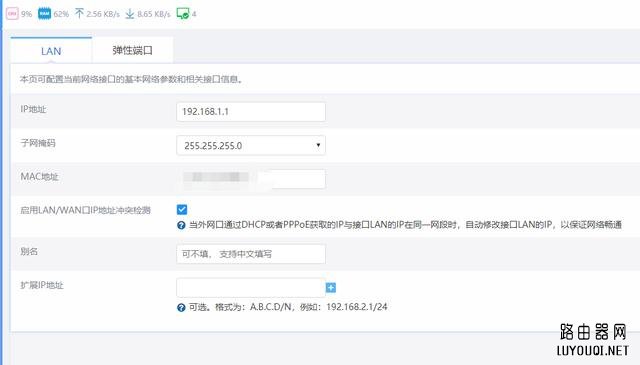Toggle LAN/WAN IP conflict detection checkbox
640x365 pixels.
click(x=182, y=209)
